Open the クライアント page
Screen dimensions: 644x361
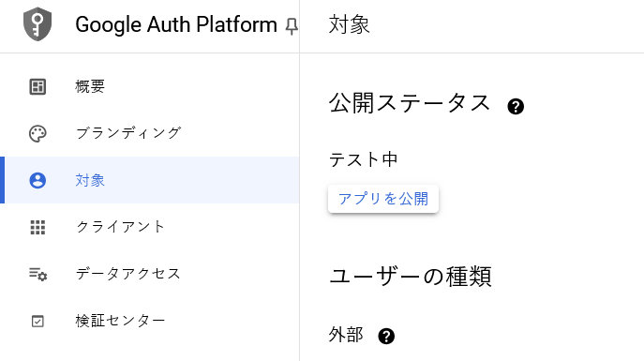149,227
